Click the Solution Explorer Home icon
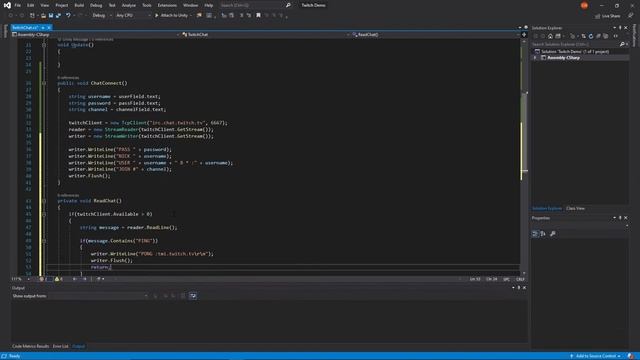Image resolution: width=640 pixels, height=360 pixels. coord(550,36)
